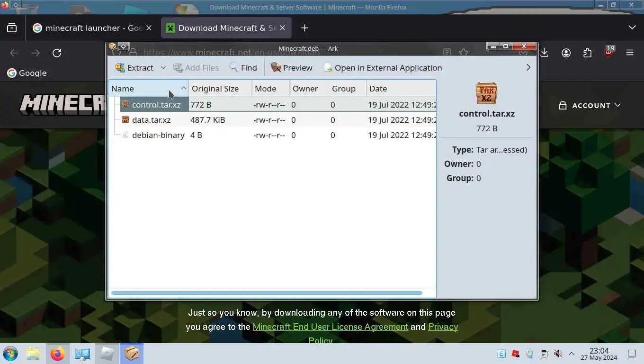This screenshot has width=644, height=364.
Task: Click the 487.7 KiB size cell
Action: [x=208, y=120]
